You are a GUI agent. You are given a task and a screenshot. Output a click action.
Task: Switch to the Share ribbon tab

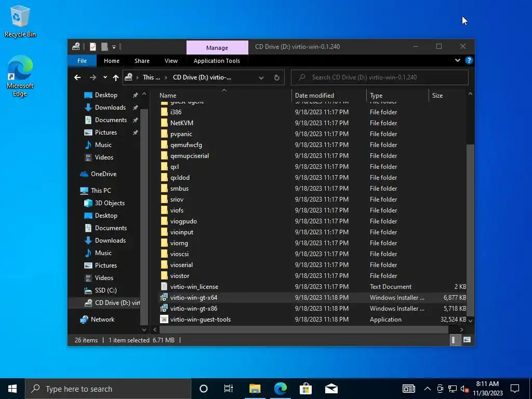pyautogui.click(x=142, y=61)
